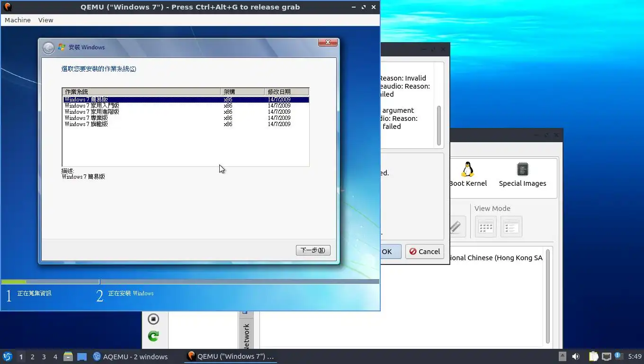The image size is (644, 364).
Task: Click OK in the AQEMU error dialog
Action: (x=391, y=252)
